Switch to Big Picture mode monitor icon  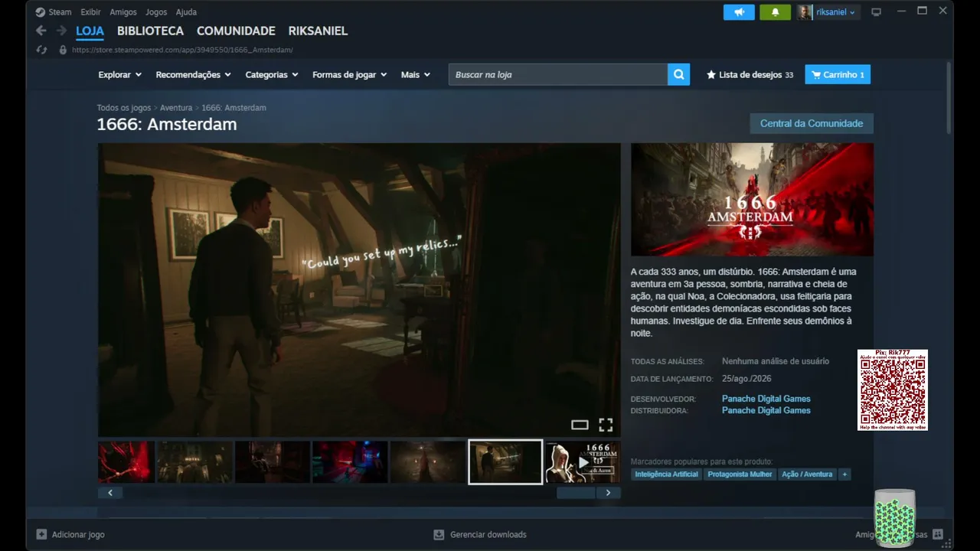(877, 12)
